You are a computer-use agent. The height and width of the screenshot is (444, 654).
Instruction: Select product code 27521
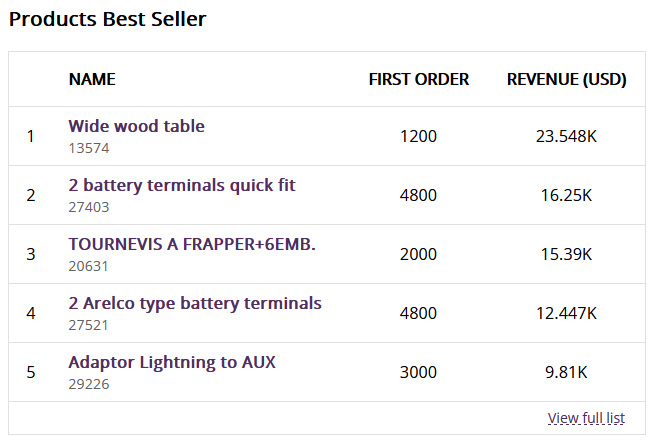pyautogui.click(x=88, y=325)
